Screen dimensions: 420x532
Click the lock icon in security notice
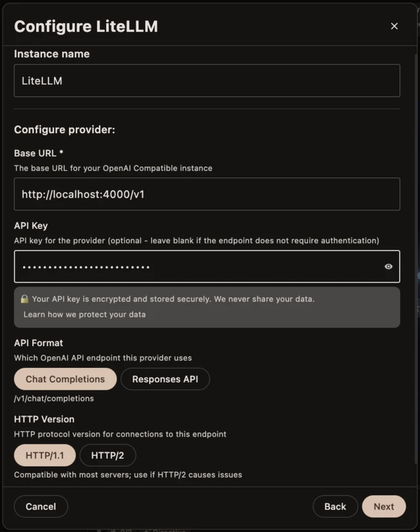(x=24, y=299)
